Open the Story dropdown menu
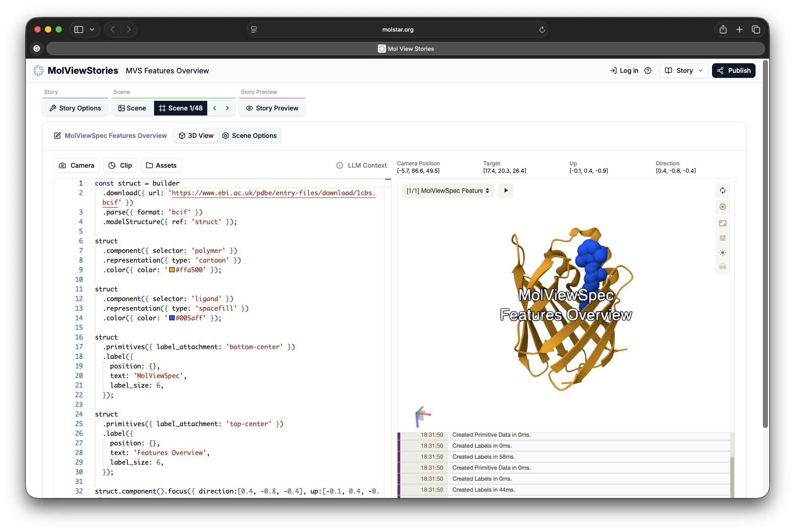 coord(684,71)
